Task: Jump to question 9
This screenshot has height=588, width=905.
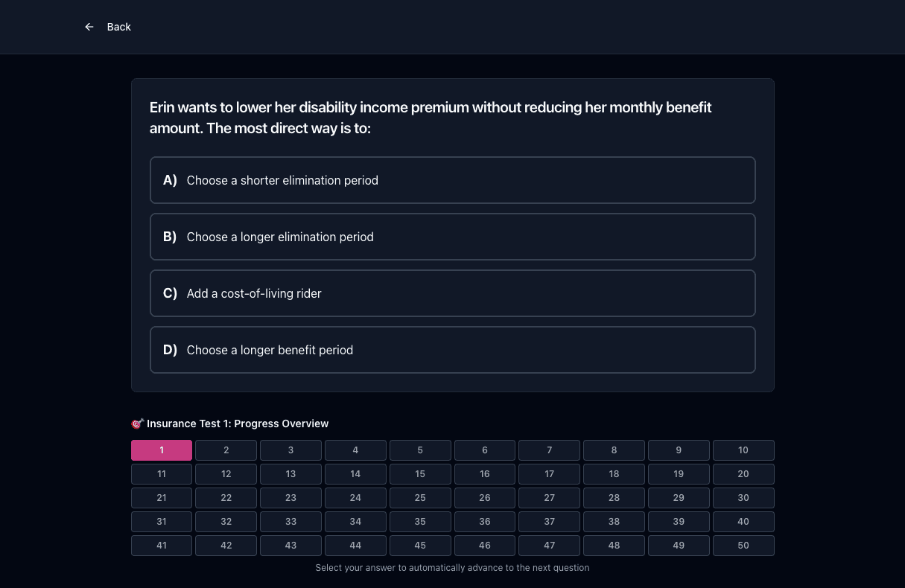Action: [679, 450]
